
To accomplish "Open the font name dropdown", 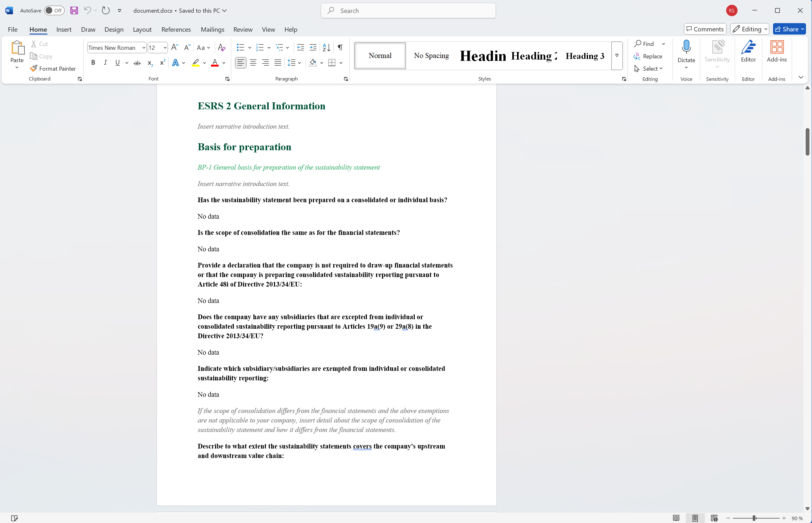I will pyautogui.click(x=144, y=48).
